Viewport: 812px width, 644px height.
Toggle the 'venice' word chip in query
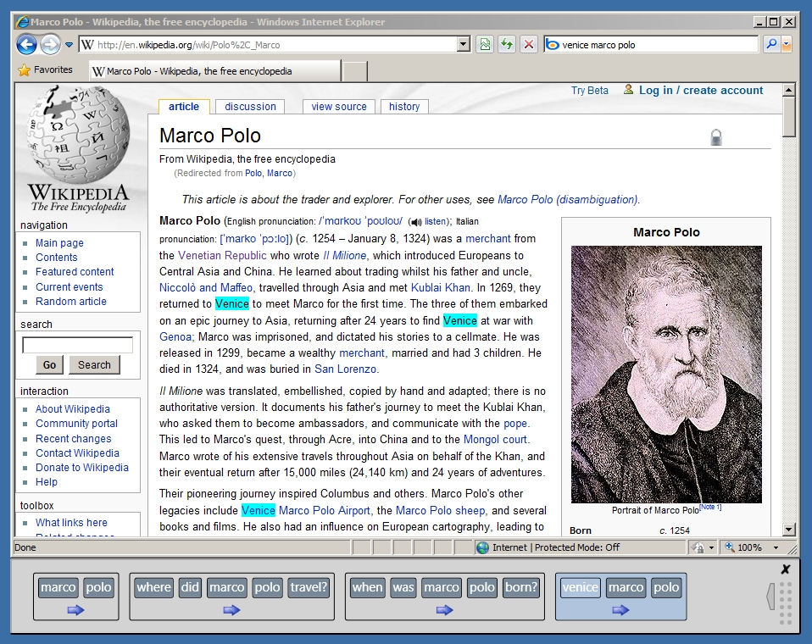pos(580,587)
